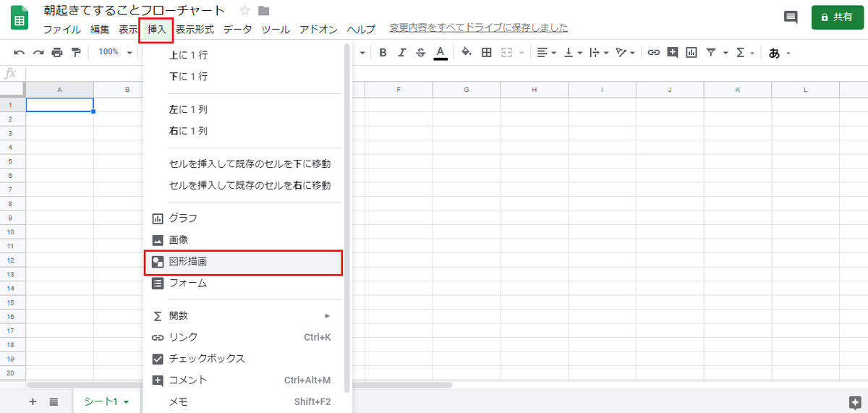Click the insert comment toolbar icon

click(x=673, y=52)
